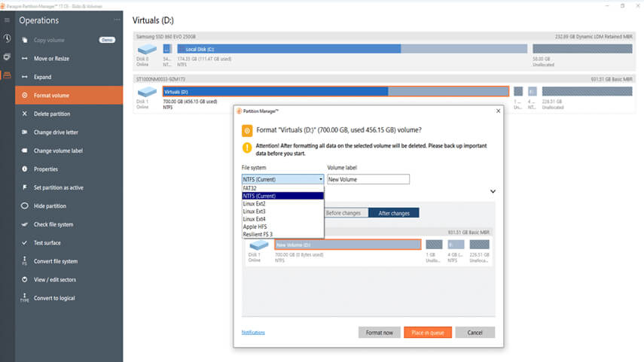
Task: Switch to the After changes tab
Action: point(394,213)
